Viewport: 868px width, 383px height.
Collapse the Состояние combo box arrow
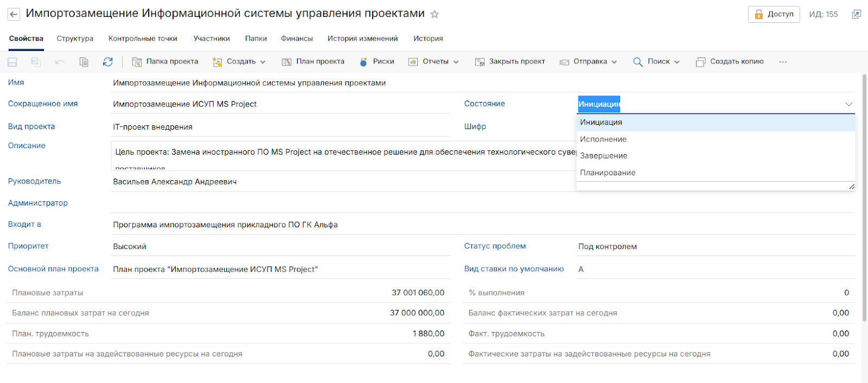click(848, 104)
